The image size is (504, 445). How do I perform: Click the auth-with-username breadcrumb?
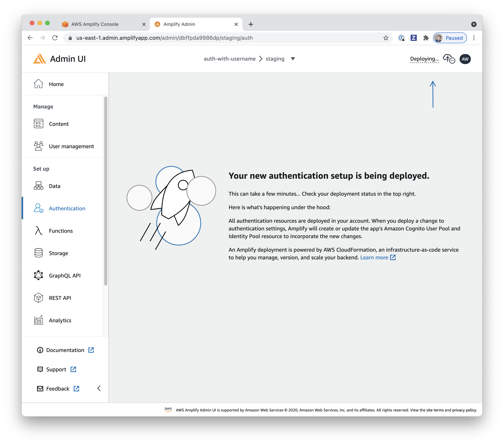click(x=230, y=59)
